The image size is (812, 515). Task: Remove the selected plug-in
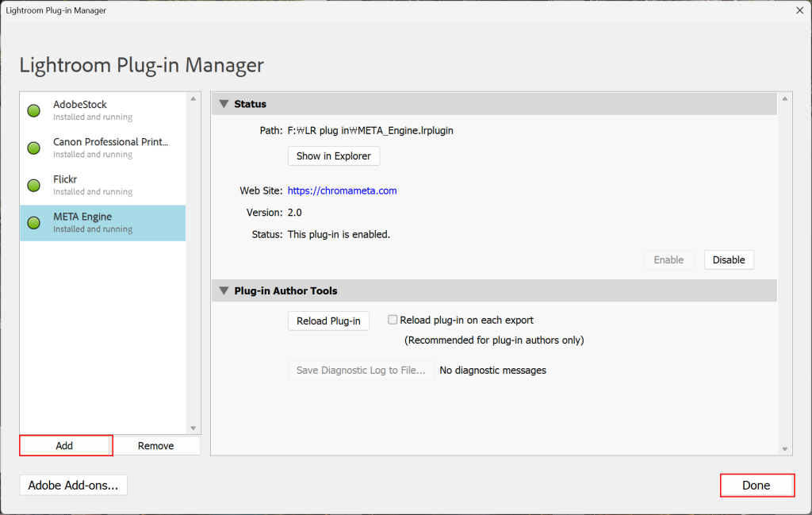coord(155,446)
